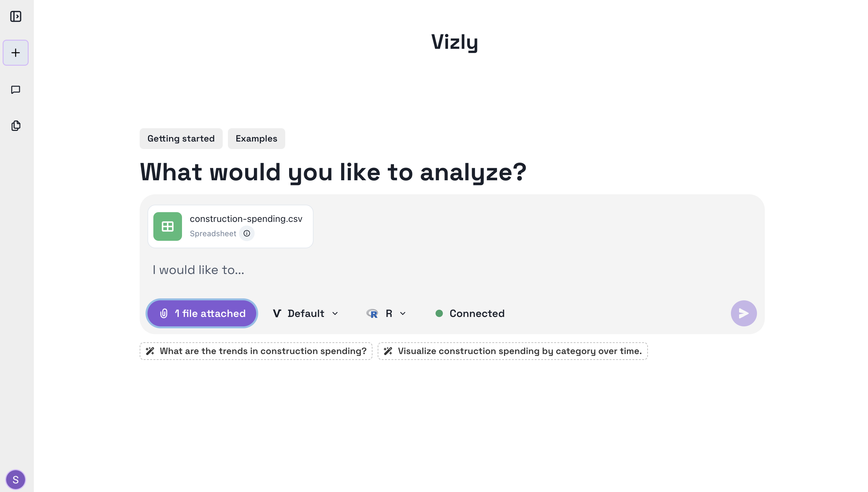Click the 1 file attached button

(202, 314)
